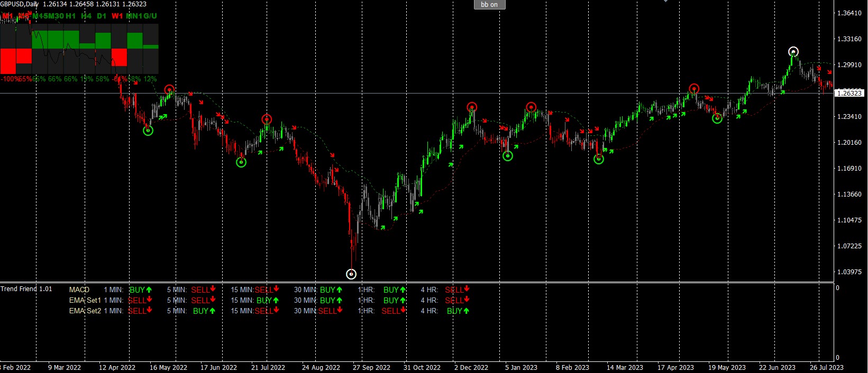868x373 pixels.
Task: Click the D1 timeframe label
Action: 102,16
